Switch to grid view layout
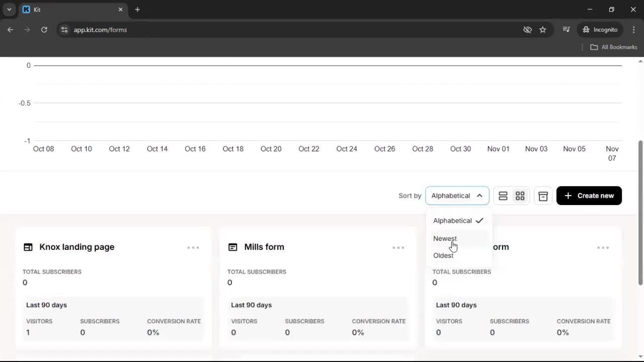The width and height of the screenshot is (644, 362). point(520,196)
